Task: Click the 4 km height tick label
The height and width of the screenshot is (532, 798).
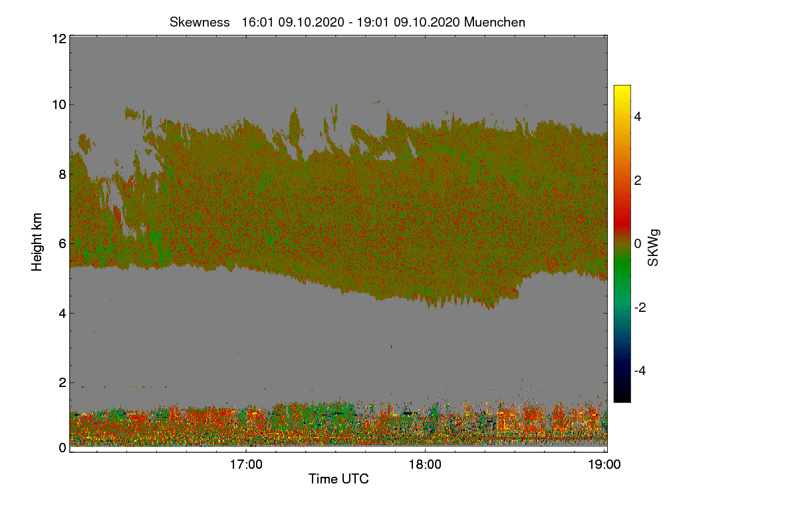Action: [63, 313]
